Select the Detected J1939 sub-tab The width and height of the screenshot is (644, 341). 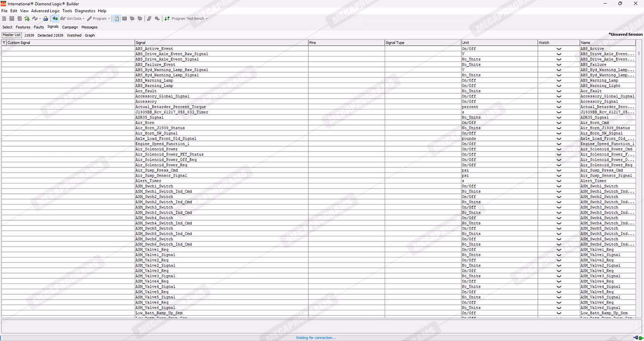tap(50, 35)
